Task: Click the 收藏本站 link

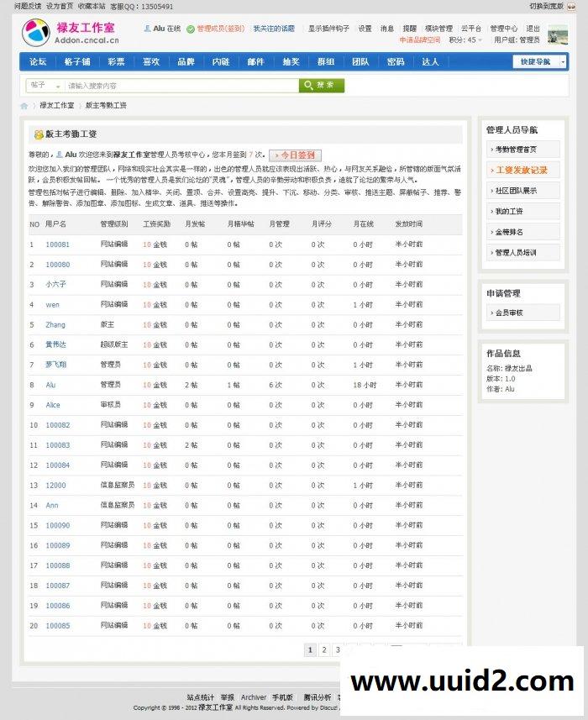Action: [92, 7]
